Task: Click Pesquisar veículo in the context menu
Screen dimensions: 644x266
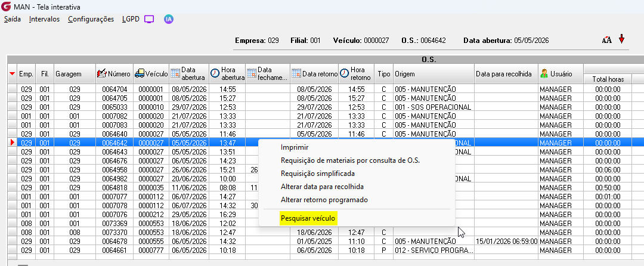Action: pos(308,218)
